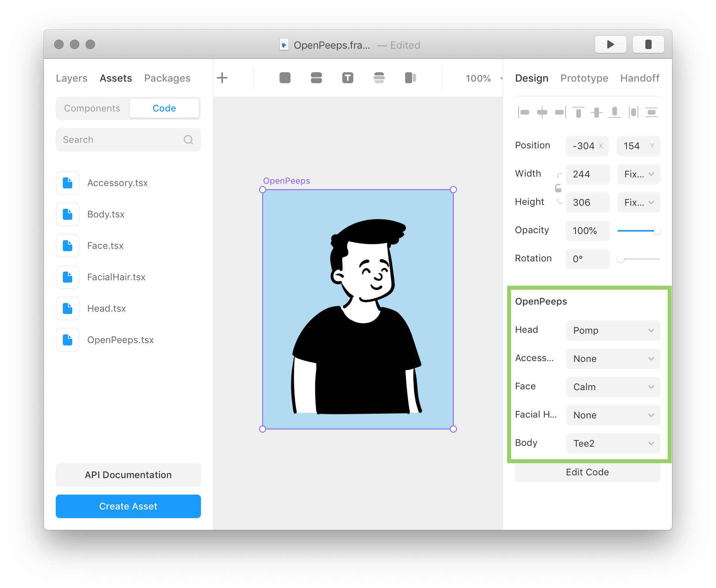Switch to the Components segment
The image size is (716, 588).
click(x=92, y=108)
